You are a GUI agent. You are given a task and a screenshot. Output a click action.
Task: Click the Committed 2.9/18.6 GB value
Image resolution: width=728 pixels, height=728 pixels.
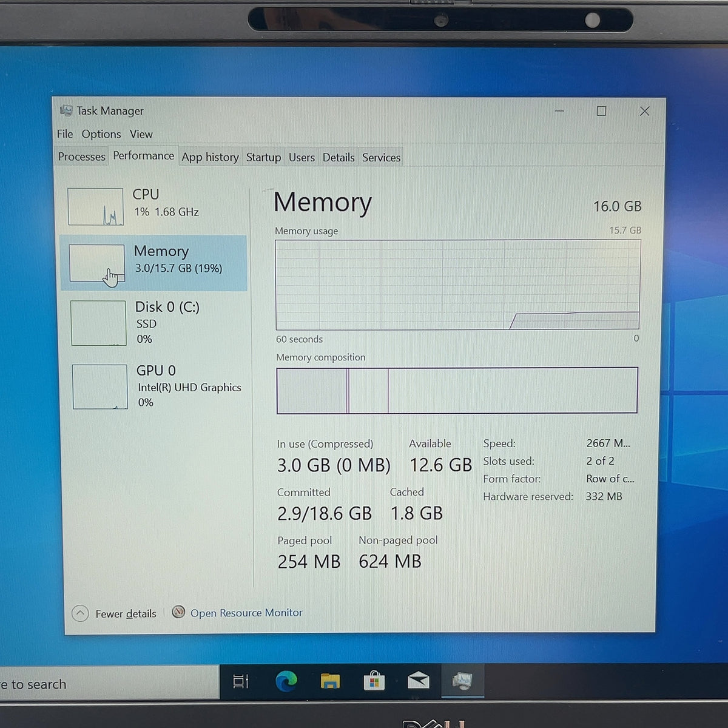click(x=325, y=514)
